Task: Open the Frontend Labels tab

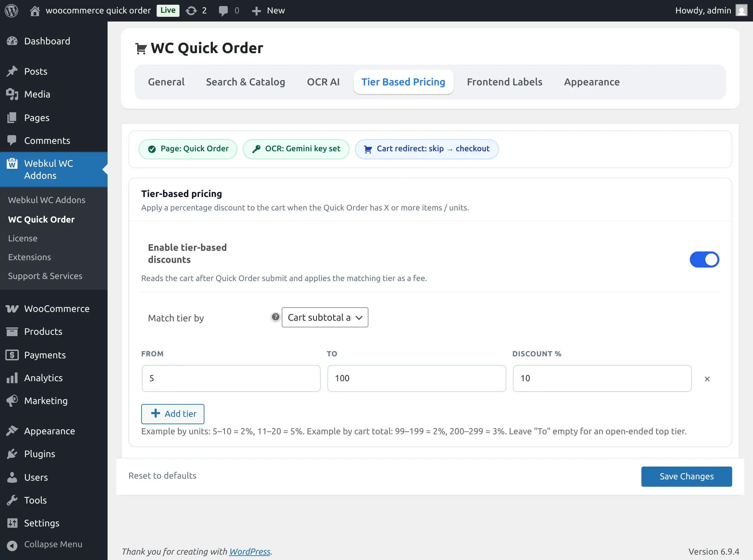Action: pos(505,82)
